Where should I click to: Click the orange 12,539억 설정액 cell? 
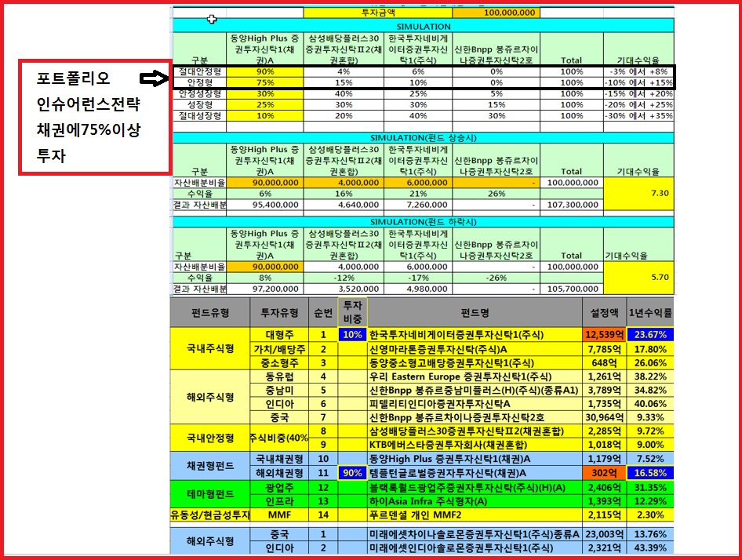pos(604,335)
